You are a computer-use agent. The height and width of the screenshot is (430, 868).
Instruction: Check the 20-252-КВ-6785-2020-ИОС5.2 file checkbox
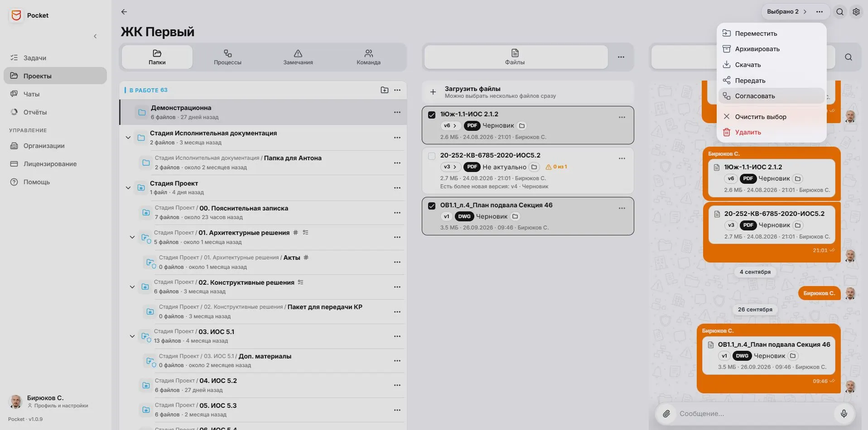pyautogui.click(x=432, y=156)
